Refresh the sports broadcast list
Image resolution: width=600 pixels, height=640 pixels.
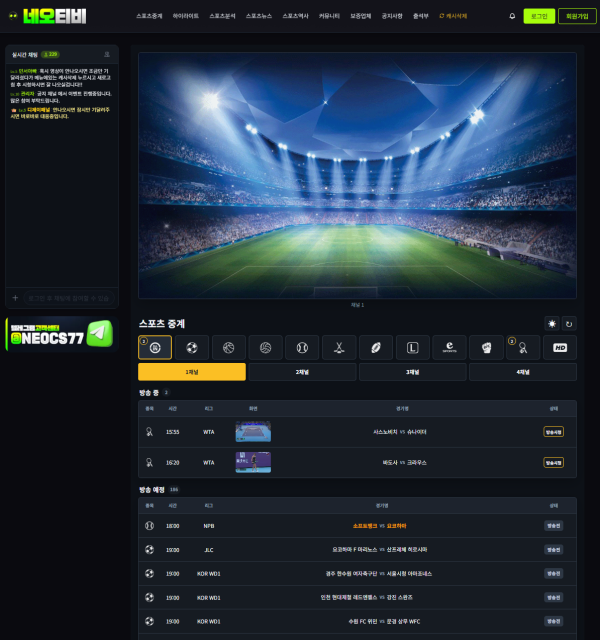[569, 324]
